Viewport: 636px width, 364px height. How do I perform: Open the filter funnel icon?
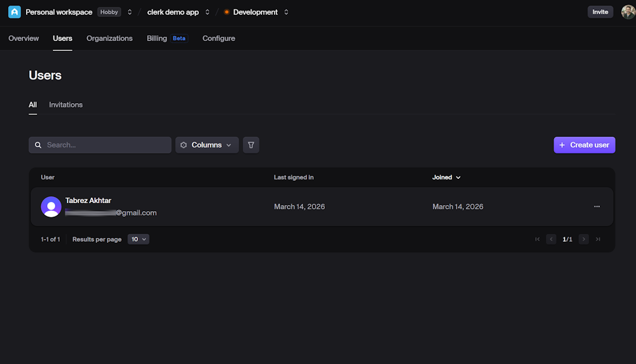coord(251,144)
